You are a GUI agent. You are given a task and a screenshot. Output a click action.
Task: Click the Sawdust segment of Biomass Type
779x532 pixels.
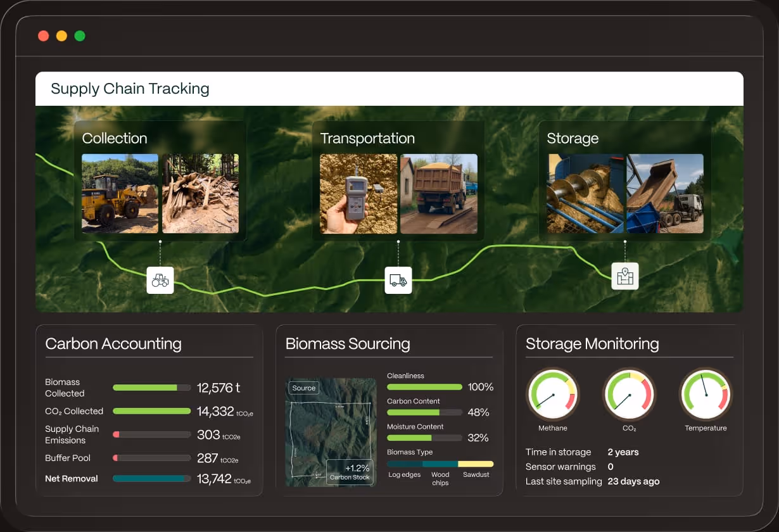tap(476, 464)
